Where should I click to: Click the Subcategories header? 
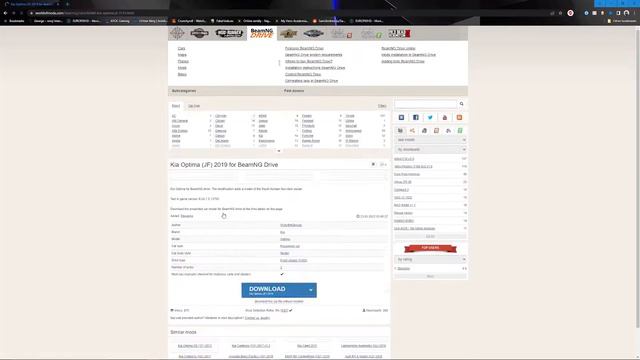(184, 91)
